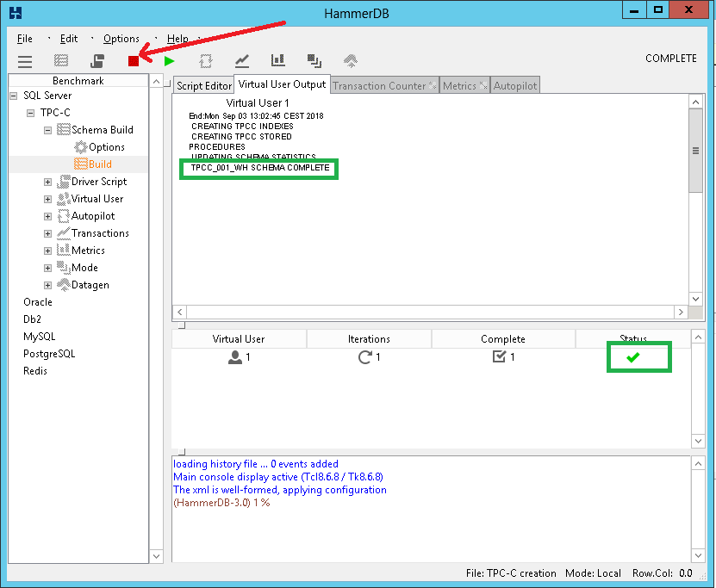
Task: Click the Virtual User tree icon
Action: [x=64, y=198]
